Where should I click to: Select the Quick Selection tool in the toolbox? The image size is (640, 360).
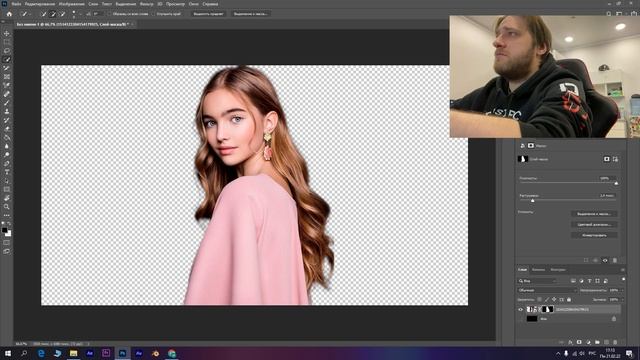pos(7,60)
